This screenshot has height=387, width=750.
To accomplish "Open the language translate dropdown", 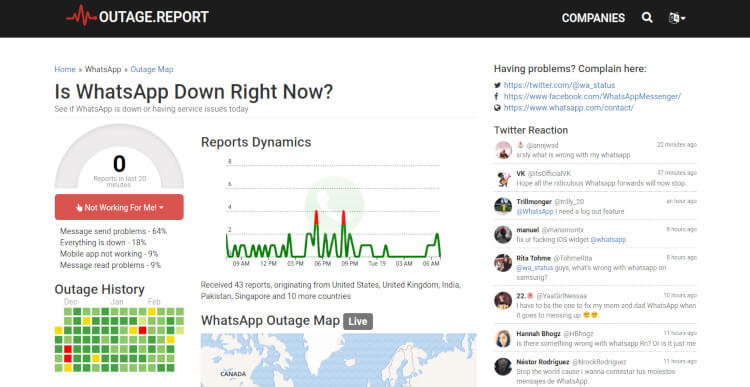I will pyautogui.click(x=677, y=18).
